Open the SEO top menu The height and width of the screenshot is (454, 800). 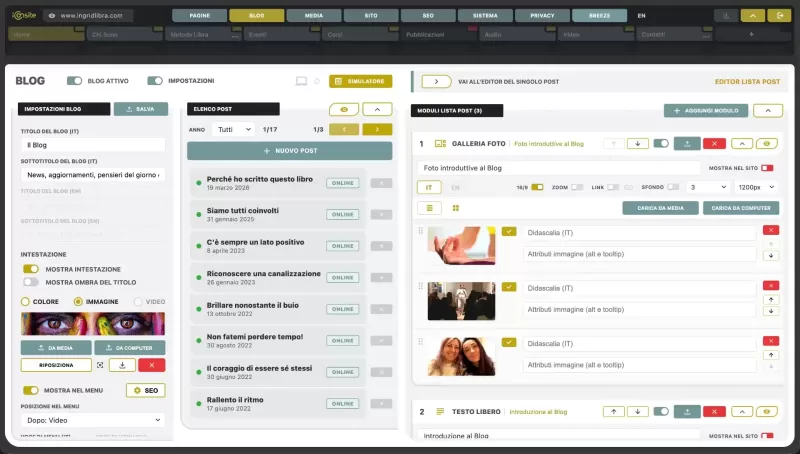pos(428,16)
